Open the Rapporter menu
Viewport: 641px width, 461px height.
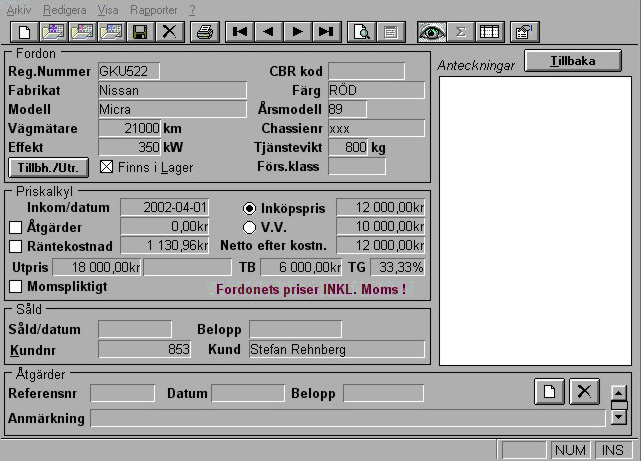pyautogui.click(x=152, y=8)
